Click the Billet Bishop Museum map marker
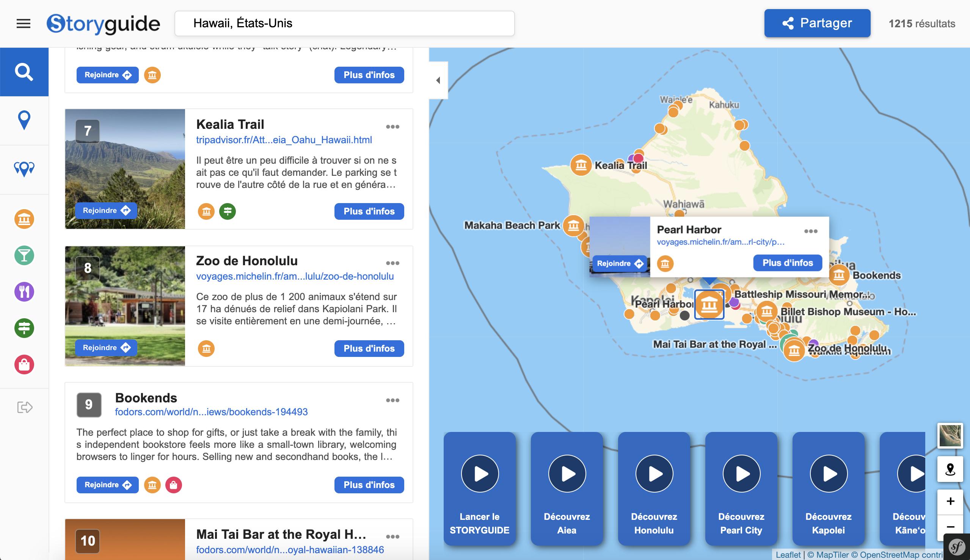The image size is (970, 560). 767,311
